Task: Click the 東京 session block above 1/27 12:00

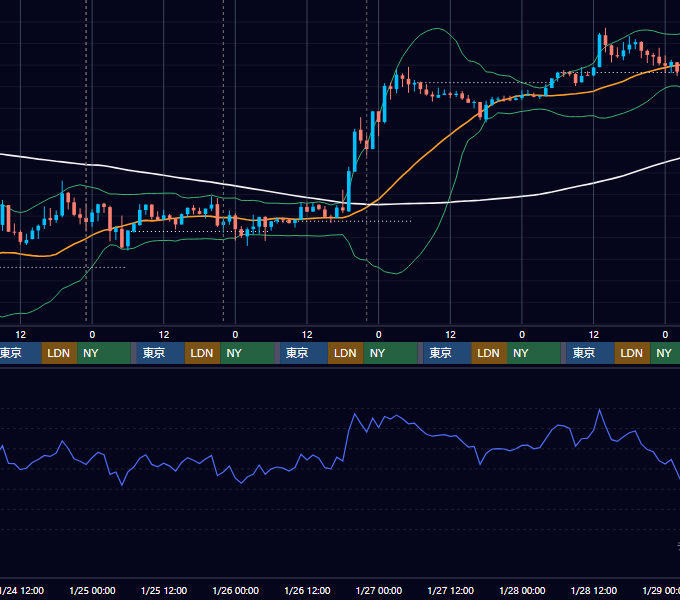Action: click(447, 353)
